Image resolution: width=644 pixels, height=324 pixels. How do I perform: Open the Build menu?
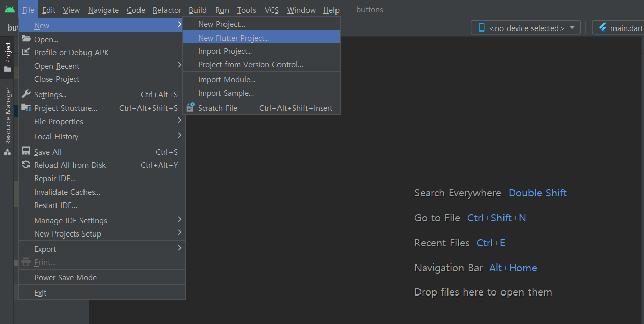(198, 10)
